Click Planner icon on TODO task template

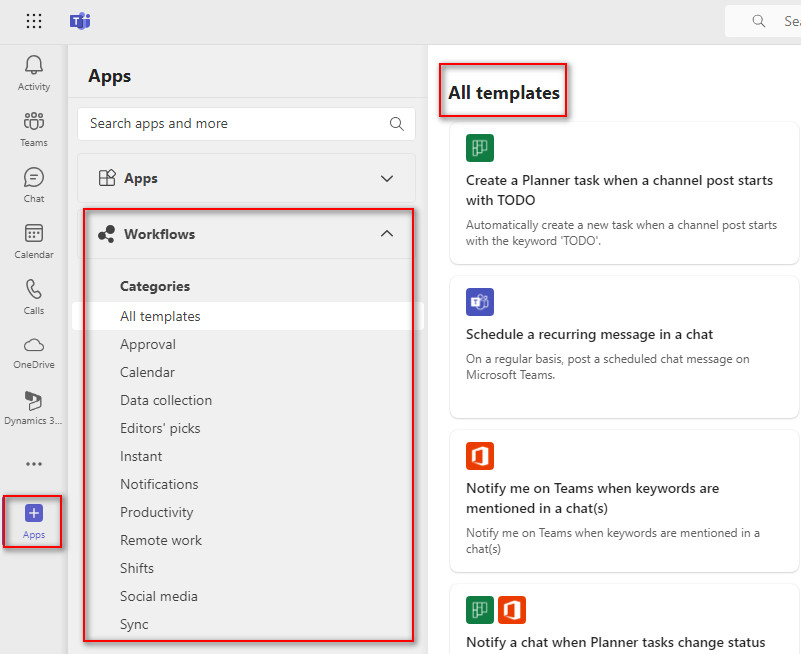point(480,148)
